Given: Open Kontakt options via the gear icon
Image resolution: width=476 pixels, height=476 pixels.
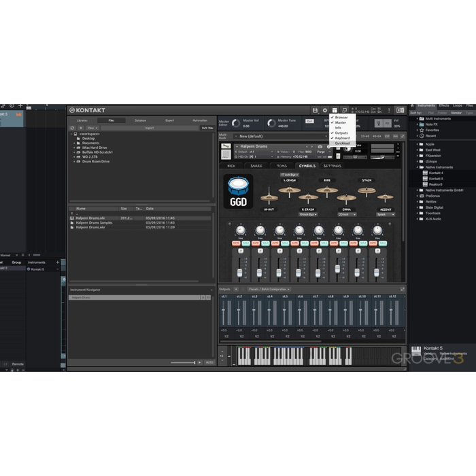Looking at the screenshot, I should tap(325, 110).
